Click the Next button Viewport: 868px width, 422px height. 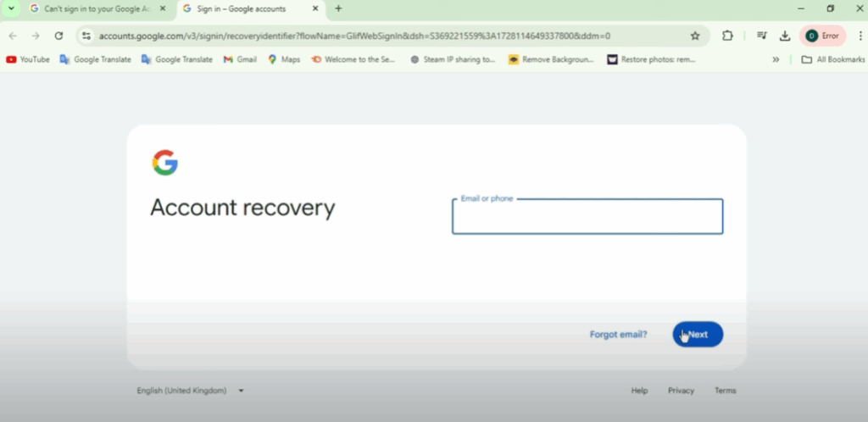pos(698,334)
